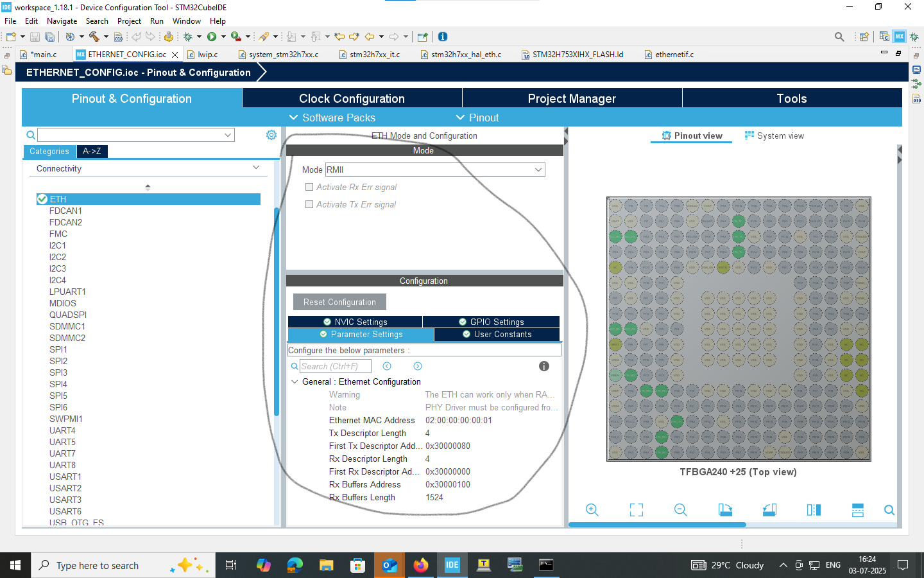Rotate the chip view clockwise
This screenshot has height=578, width=924.
coord(725,509)
